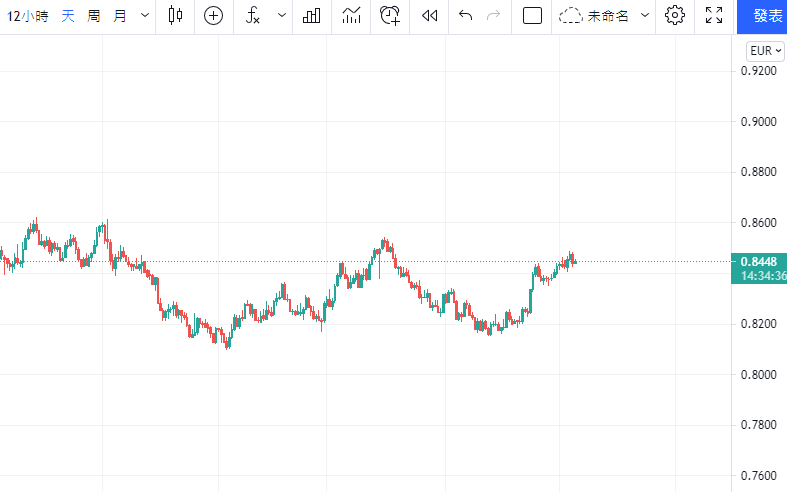This screenshot has height=492, width=787.
Task: Start bar replay with the rewind icon
Action: pyautogui.click(x=430, y=16)
